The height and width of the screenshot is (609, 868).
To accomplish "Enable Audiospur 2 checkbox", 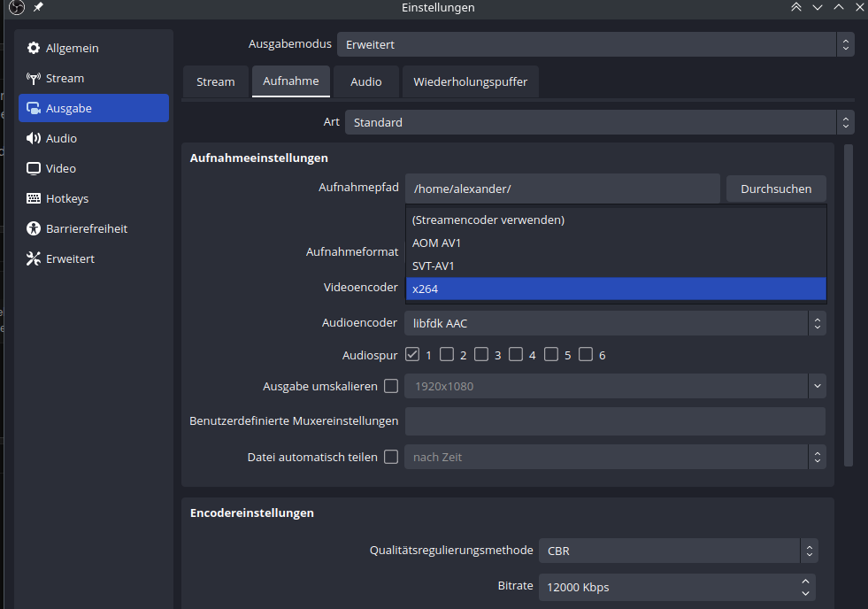I will (x=447, y=354).
